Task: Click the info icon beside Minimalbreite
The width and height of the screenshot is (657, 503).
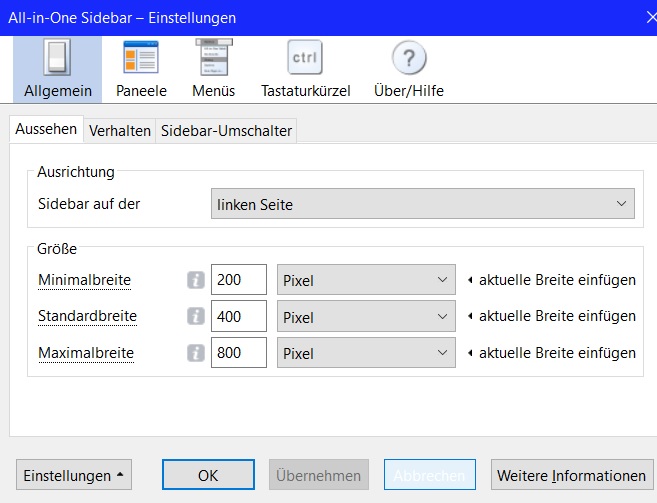Action: pyautogui.click(x=196, y=281)
